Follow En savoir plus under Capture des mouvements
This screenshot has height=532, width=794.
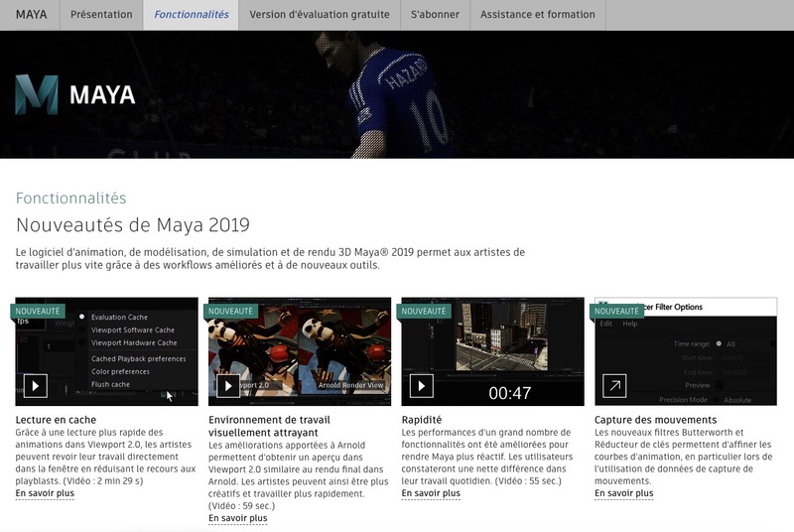click(624, 493)
